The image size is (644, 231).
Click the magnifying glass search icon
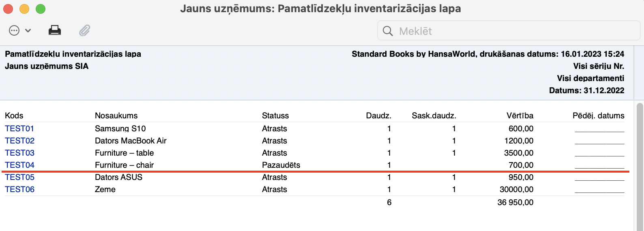point(388,31)
